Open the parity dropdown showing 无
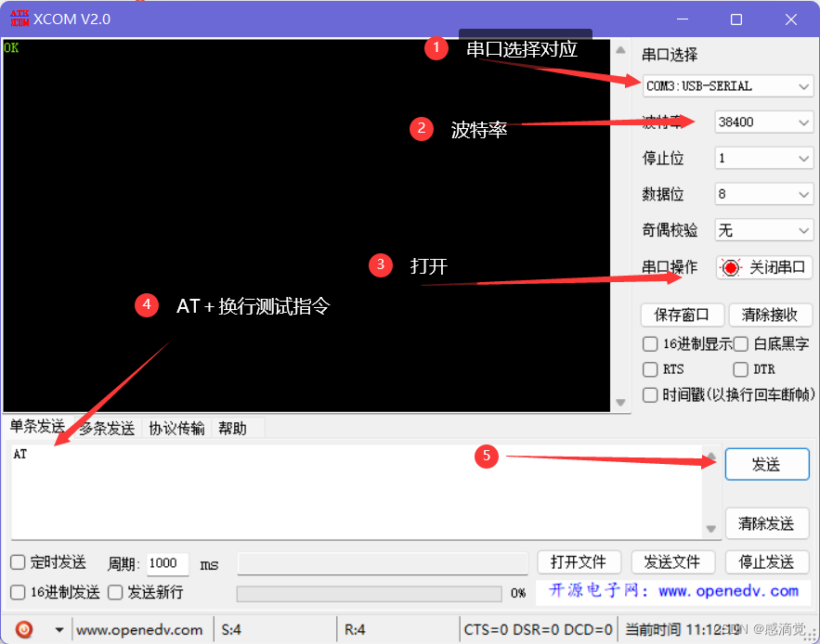This screenshot has width=820, height=644. click(763, 230)
